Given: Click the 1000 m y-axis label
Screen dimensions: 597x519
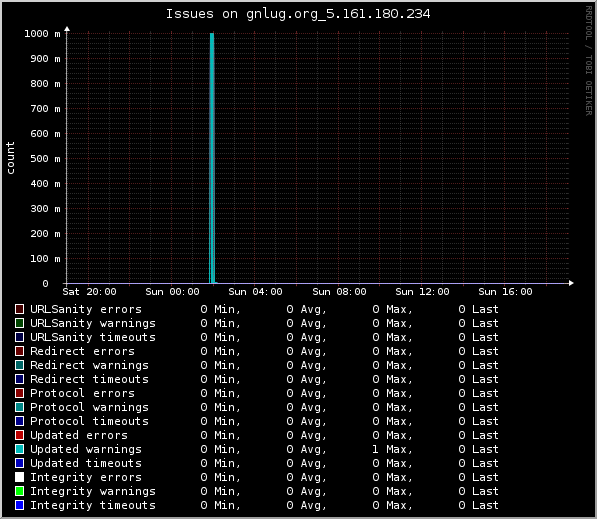Looking at the screenshot, I should coord(42,34).
